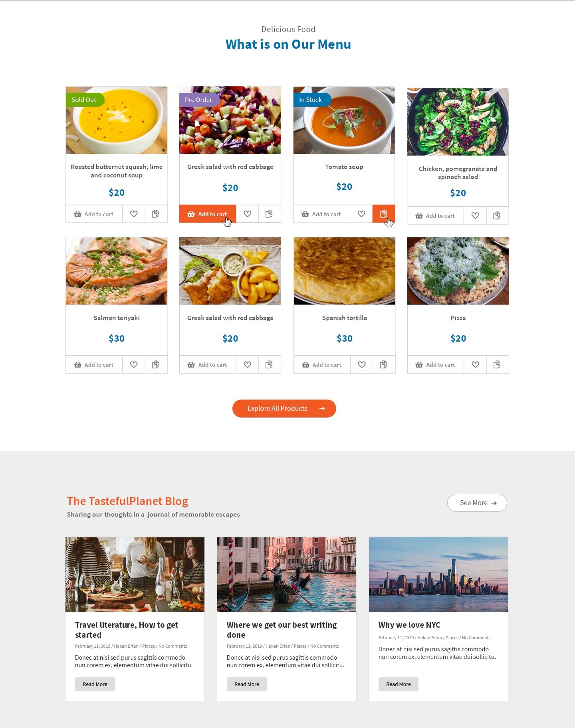Read More on Travel literature post
The height and width of the screenshot is (728, 575).
pos(95,684)
